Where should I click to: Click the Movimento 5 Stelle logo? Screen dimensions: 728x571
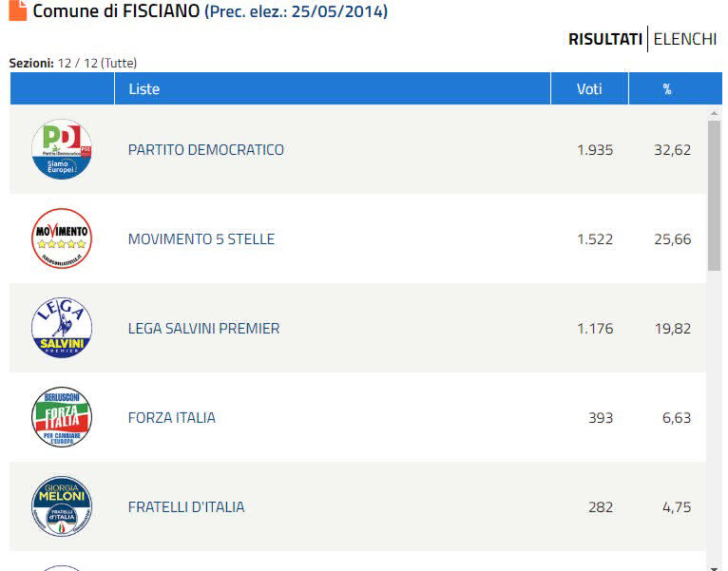coord(62,238)
